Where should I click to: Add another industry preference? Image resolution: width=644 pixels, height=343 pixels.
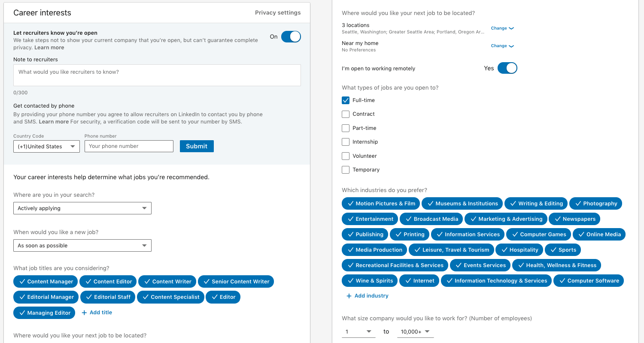click(x=367, y=295)
